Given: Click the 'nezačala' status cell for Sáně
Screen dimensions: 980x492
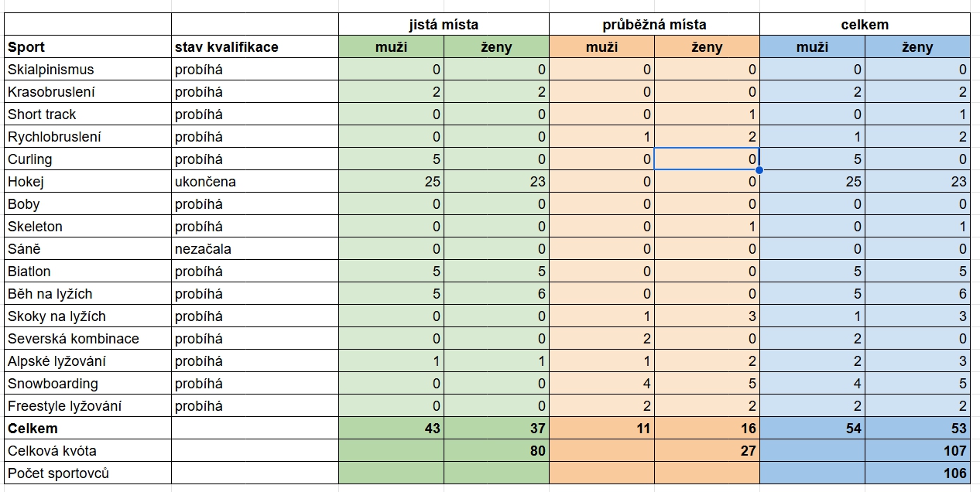Looking at the screenshot, I should point(255,249).
